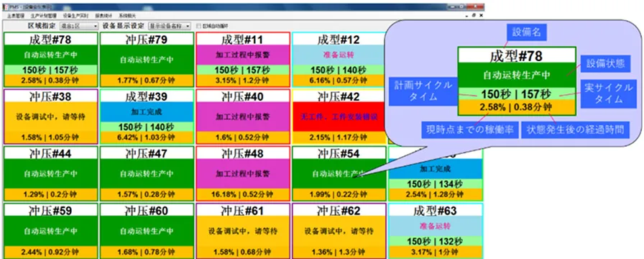Click the 1.99% | 0.22分钟 rate text
The height and width of the screenshot is (259, 644).
339,194
